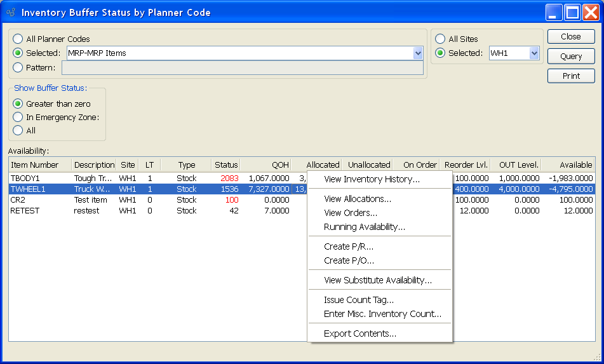
Task: Select the All Sites radio button
Action: [440, 39]
